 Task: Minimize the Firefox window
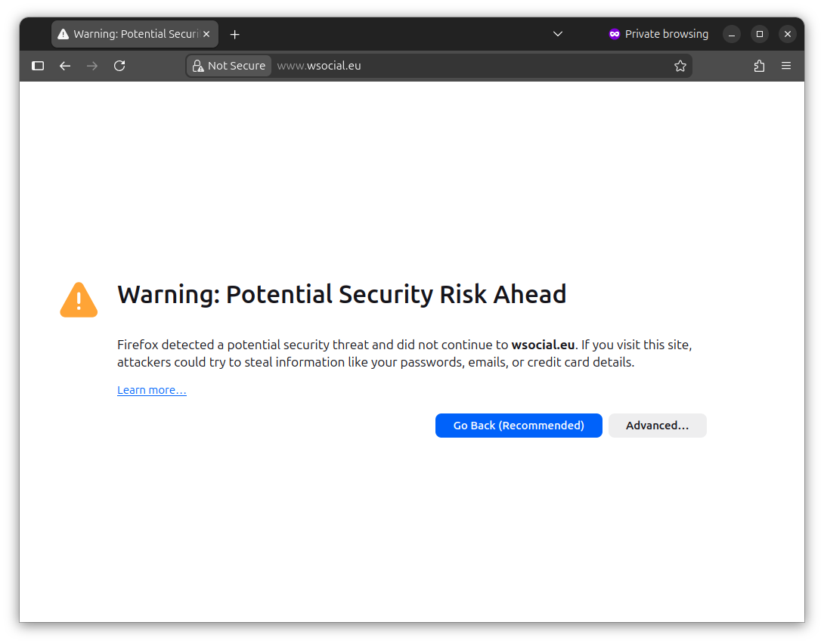click(732, 34)
